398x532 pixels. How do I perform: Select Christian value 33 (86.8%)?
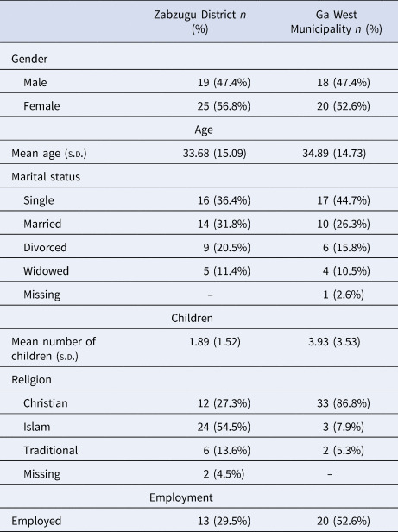point(344,403)
